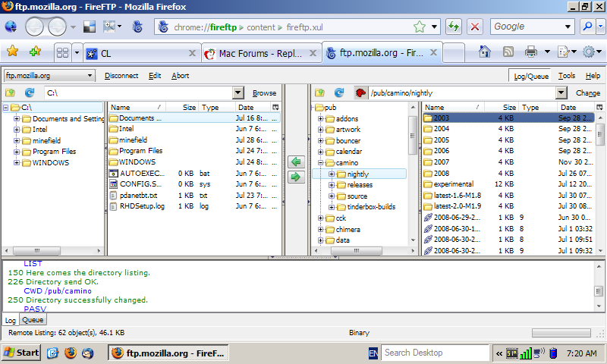This screenshot has width=607, height=364.
Task: Click the printer icon in toolbar
Action: tap(530, 52)
